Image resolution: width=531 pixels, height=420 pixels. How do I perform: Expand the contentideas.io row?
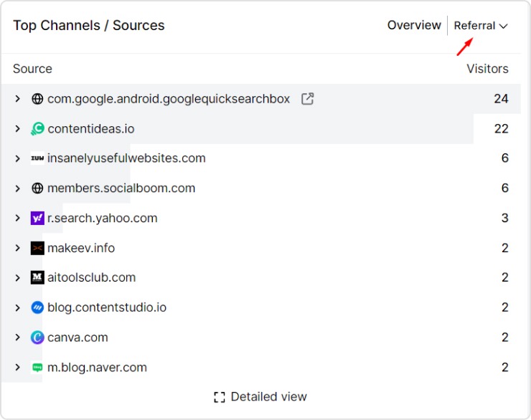pos(18,129)
